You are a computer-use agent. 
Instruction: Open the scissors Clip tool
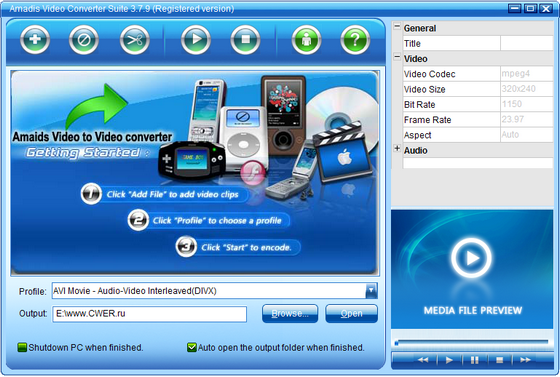pyautogui.click(x=135, y=40)
